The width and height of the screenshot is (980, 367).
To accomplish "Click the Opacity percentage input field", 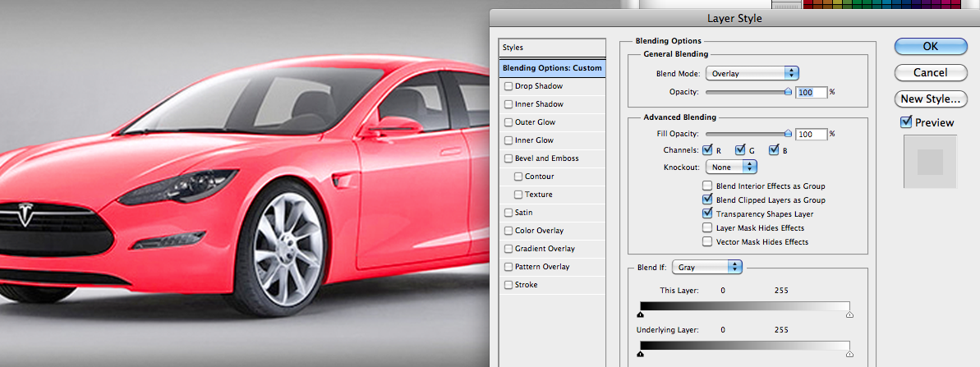I will [812, 92].
